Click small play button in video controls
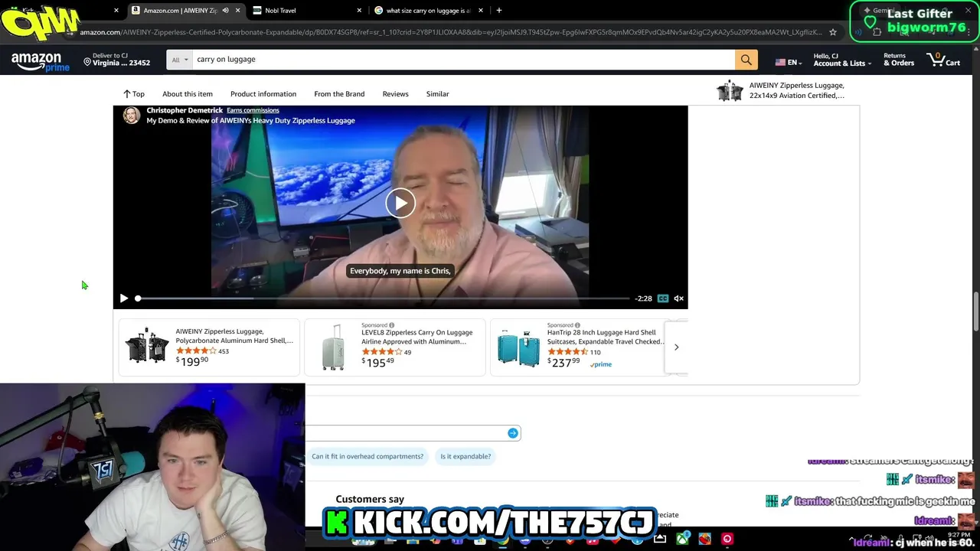The width and height of the screenshot is (980, 551). click(x=123, y=298)
